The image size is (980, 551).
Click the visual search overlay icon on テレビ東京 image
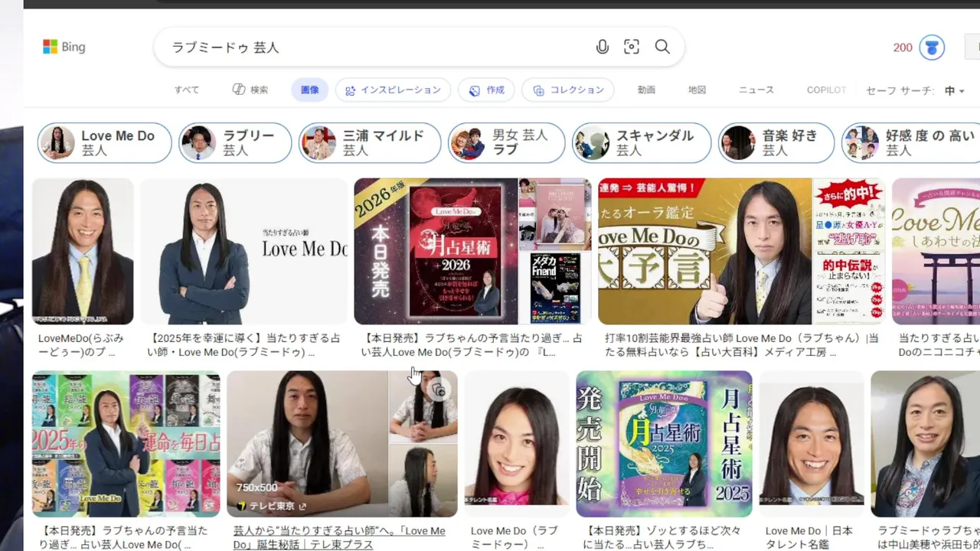[439, 390]
